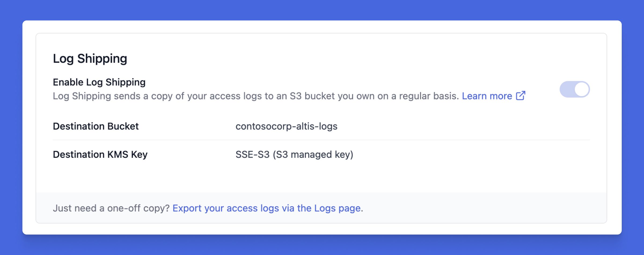
Task: Click the Destination Bucket label
Action: (96, 126)
